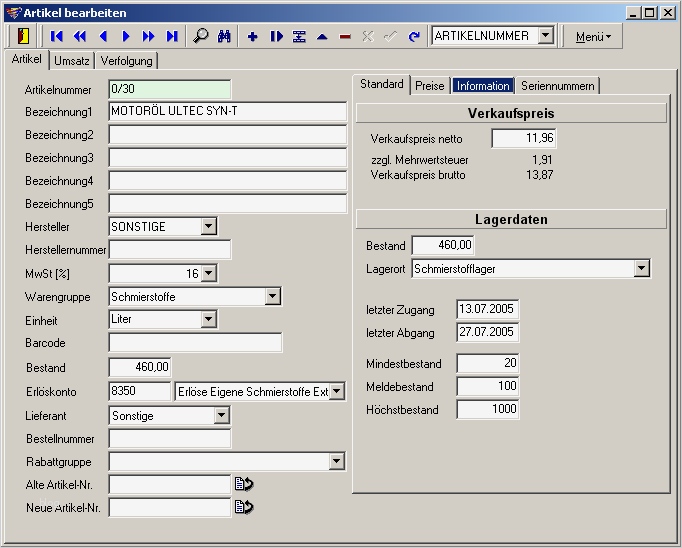This screenshot has width=682, height=548.
Task: Open the Einheit dropdown
Action: 208,319
